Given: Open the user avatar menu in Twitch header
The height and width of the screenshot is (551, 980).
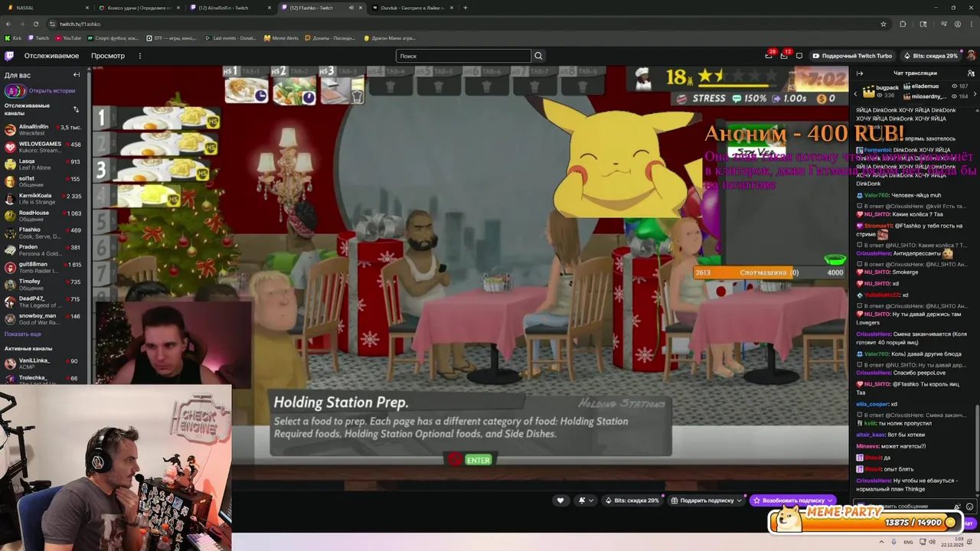Looking at the screenshot, I should (x=971, y=56).
